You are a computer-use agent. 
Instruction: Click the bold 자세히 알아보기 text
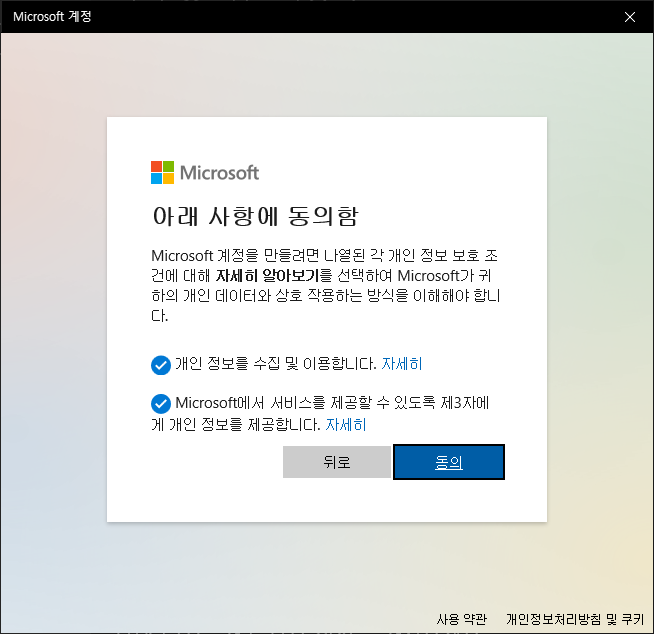click(x=267, y=276)
